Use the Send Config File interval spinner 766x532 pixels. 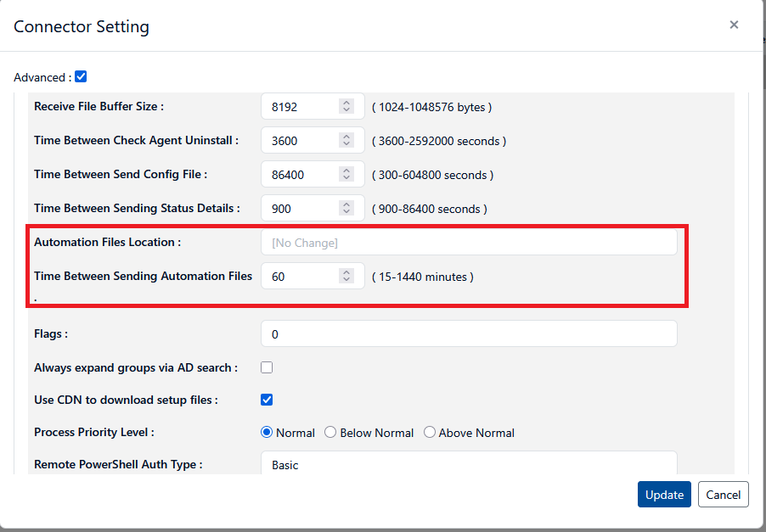tap(346, 175)
